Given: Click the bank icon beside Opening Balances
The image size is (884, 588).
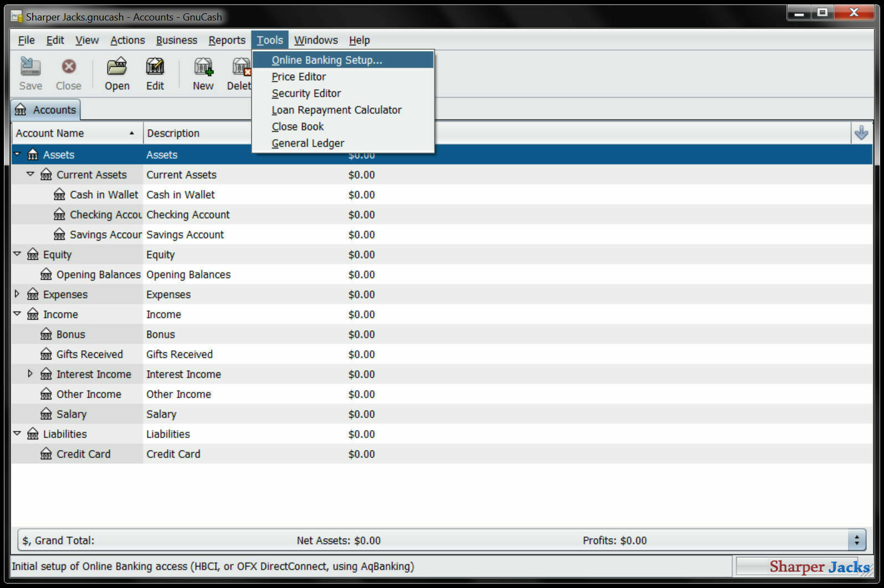Looking at the screenshot, I should click(x=46, y=274).
